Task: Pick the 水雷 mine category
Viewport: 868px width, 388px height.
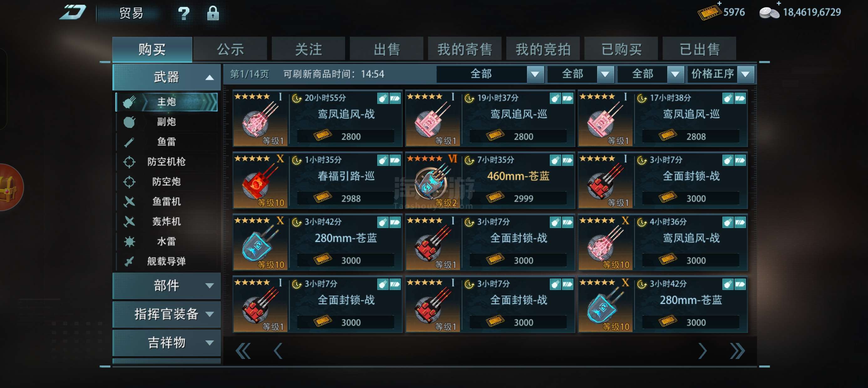Action: [167, 241]
